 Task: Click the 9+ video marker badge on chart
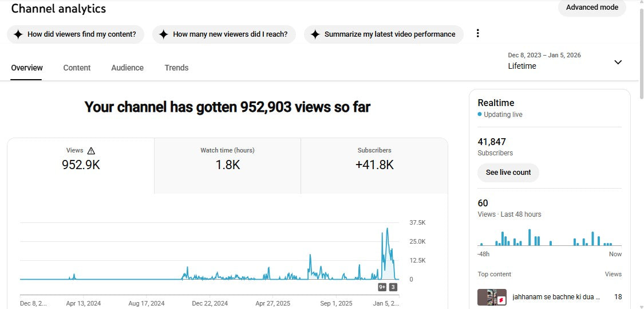point(382,287)
